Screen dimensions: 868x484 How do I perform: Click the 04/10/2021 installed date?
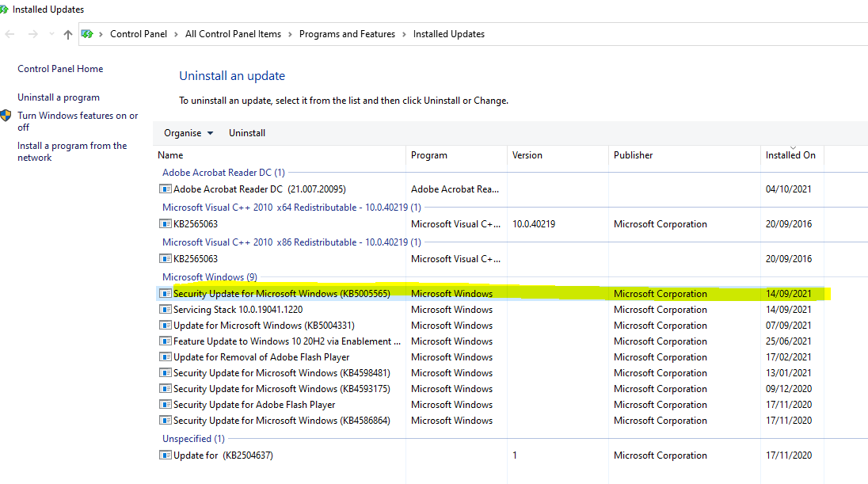(788, 189)
